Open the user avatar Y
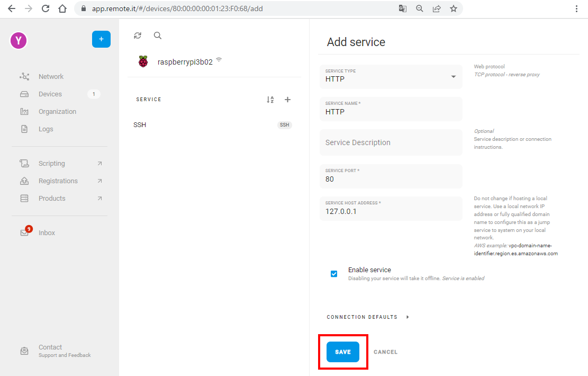 point(19,40)
